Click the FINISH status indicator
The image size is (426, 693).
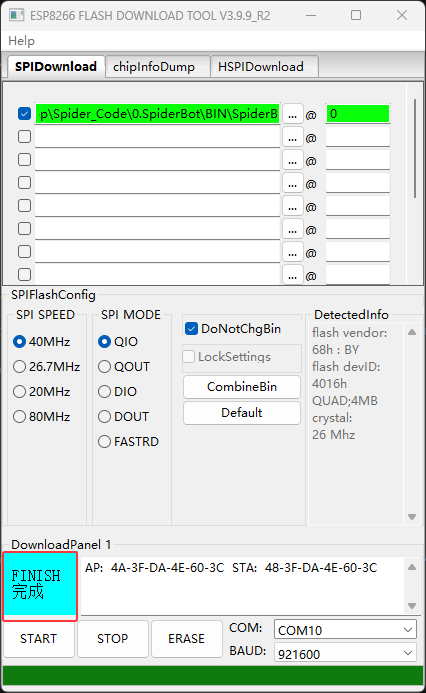tap(40, 586)
